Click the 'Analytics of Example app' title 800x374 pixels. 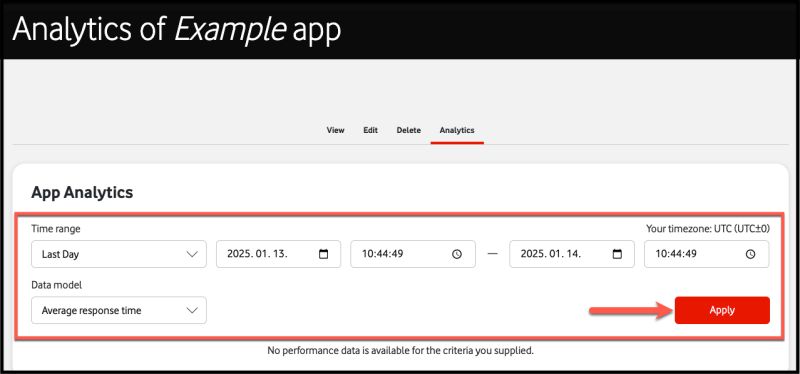(x=177, y=30)
